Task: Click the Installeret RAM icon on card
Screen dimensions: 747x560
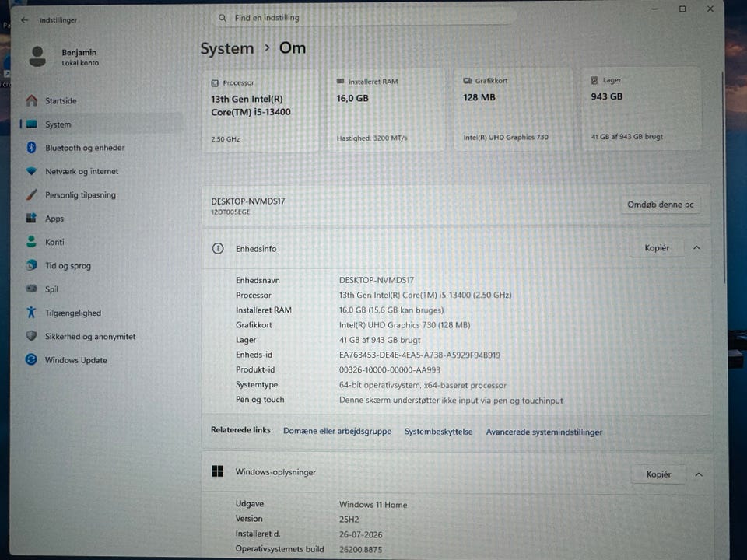Action: click(x=340, y=82)
